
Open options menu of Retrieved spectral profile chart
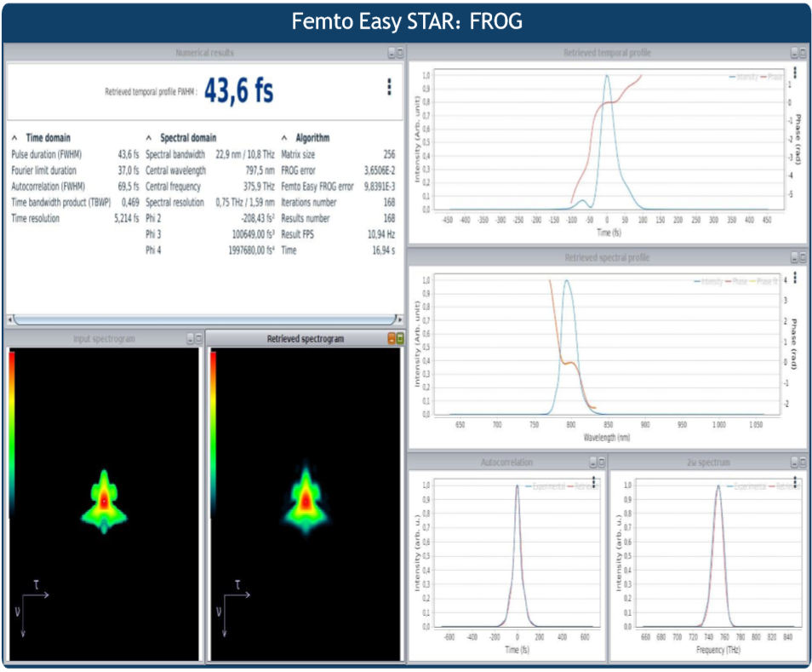click(794, 278)
